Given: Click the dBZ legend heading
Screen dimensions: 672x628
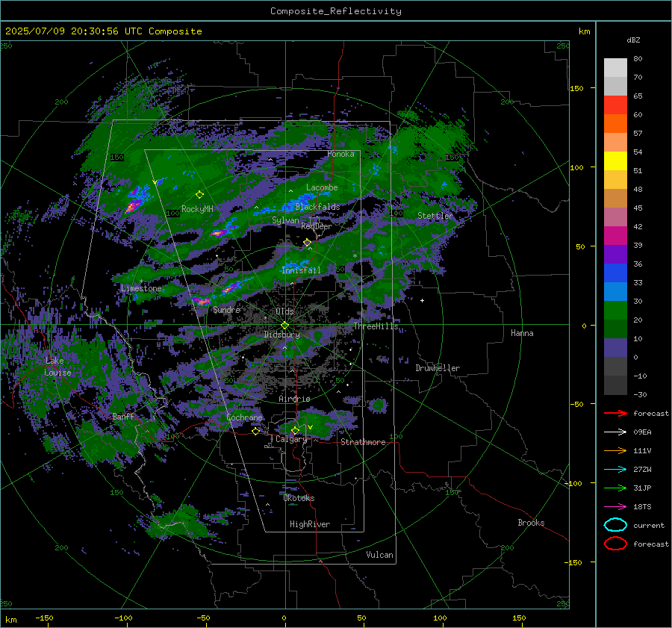Looking at the screenshot, I should (x=633, y=40).
